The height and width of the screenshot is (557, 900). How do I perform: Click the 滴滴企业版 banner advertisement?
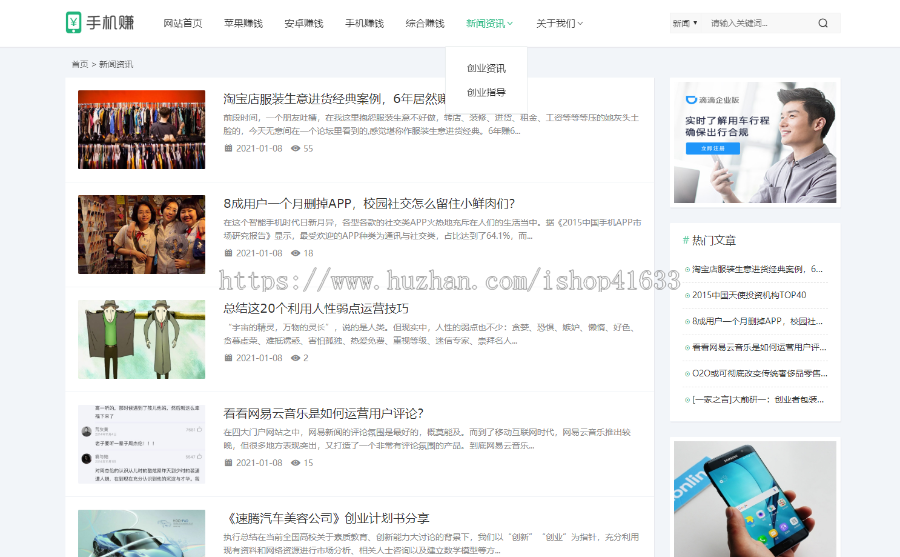click(x=755, y=142)
